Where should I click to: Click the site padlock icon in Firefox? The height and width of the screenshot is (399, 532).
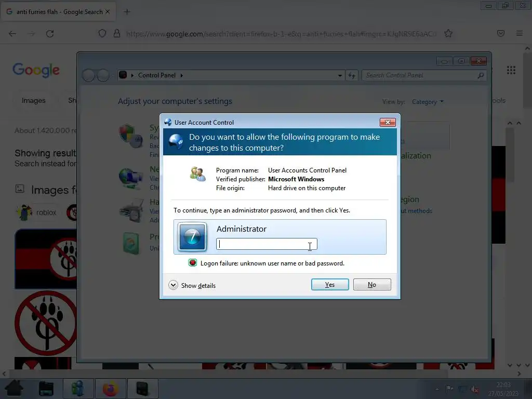117,33
